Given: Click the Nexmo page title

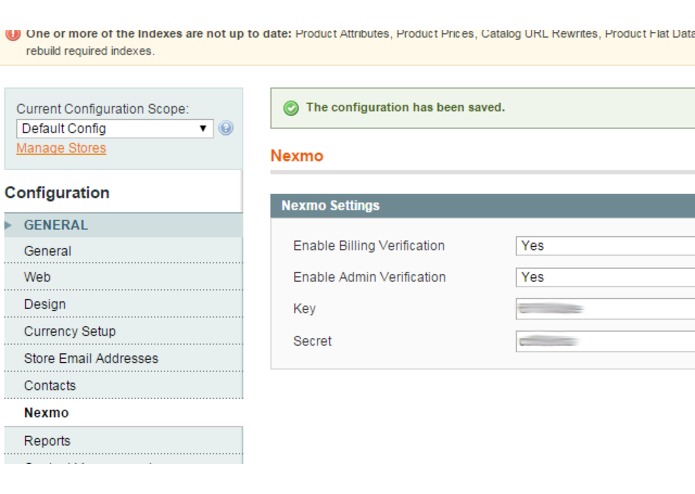Looking at the screenshot, I should tap(297, 156).
